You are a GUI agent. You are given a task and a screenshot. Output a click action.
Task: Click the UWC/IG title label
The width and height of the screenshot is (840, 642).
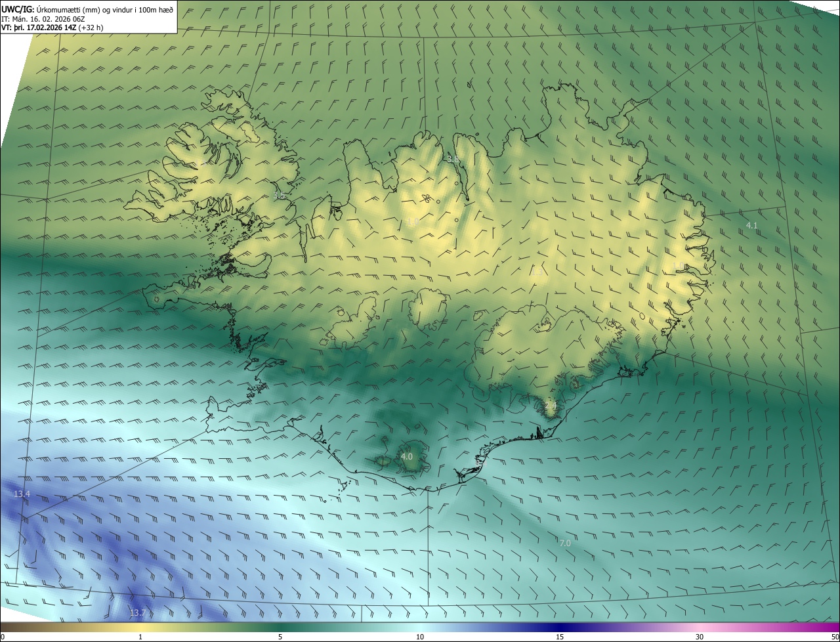[x=17, y=9]
